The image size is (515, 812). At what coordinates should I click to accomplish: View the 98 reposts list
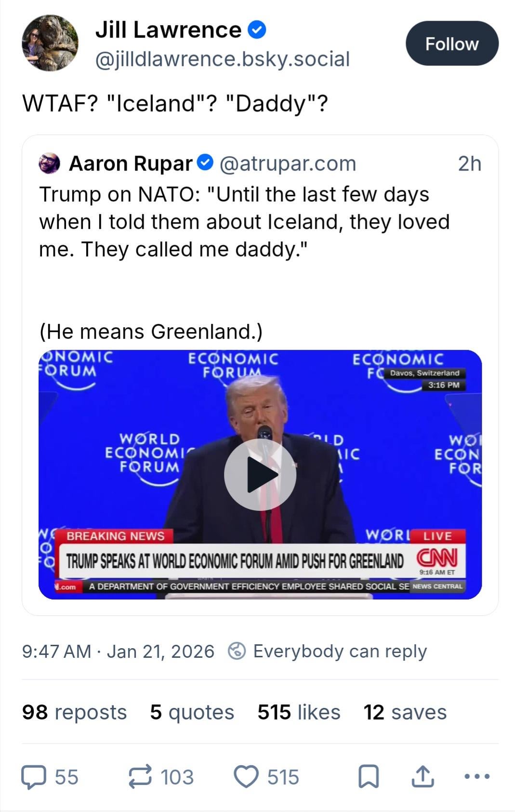coord(74,712)
